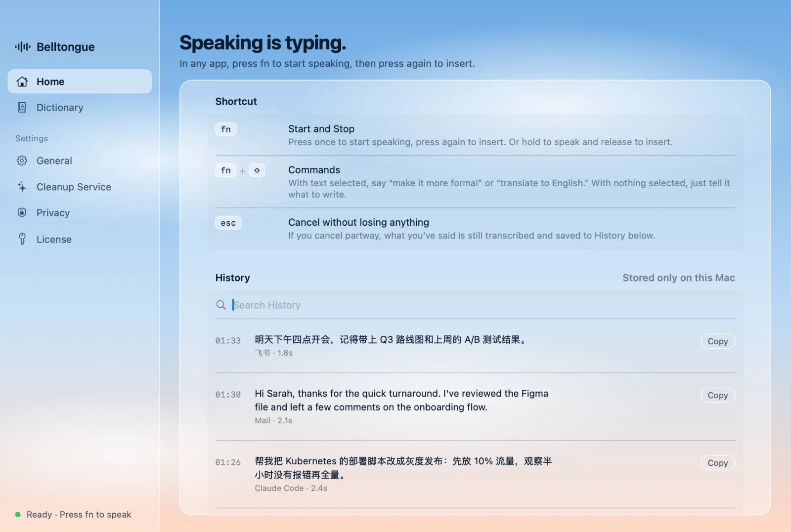Click the green Ready status dot
Screen dimensions: 791x532
coord(18,515)
